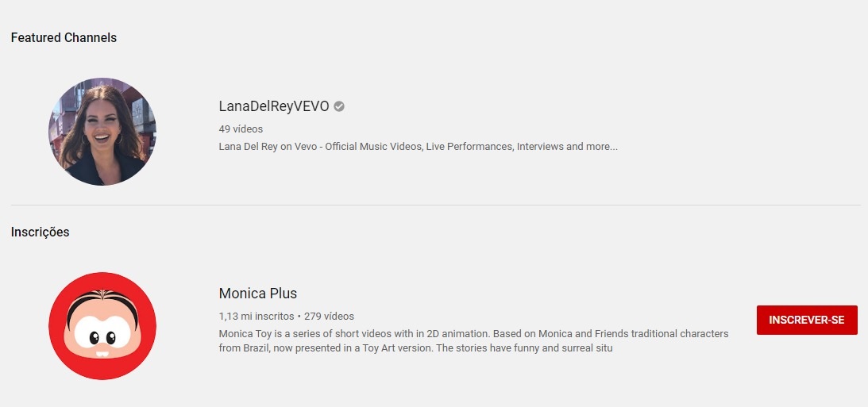Screen dimensions: 868x407
Task: Select the '49 vídeos' count under LanaDelReyVEVO
Action: click(x=241, y=129)
